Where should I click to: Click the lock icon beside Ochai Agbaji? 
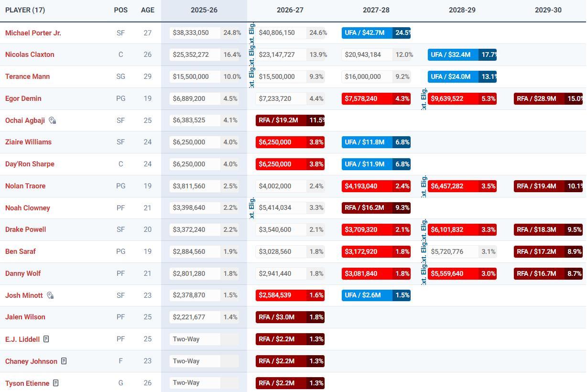click(53, 120)
